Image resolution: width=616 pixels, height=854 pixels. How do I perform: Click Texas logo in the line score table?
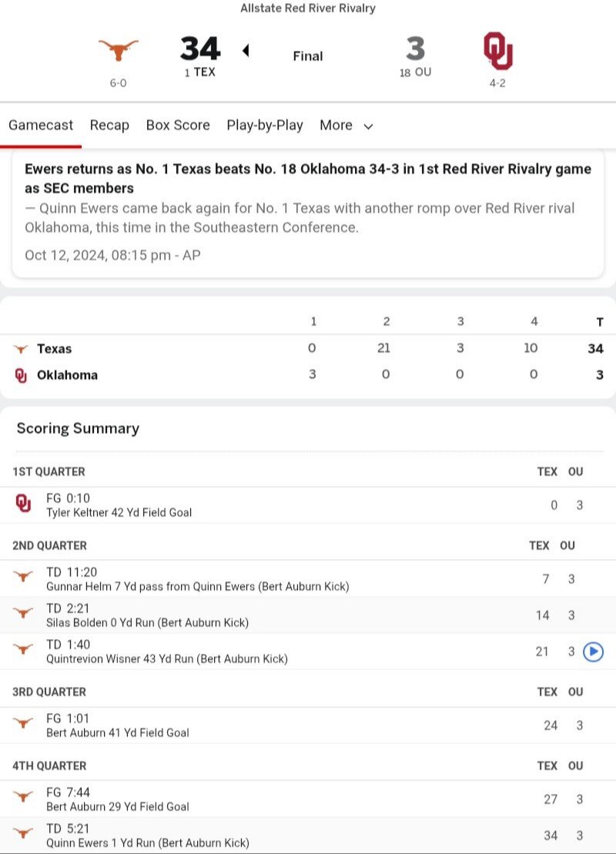point(21,349)
